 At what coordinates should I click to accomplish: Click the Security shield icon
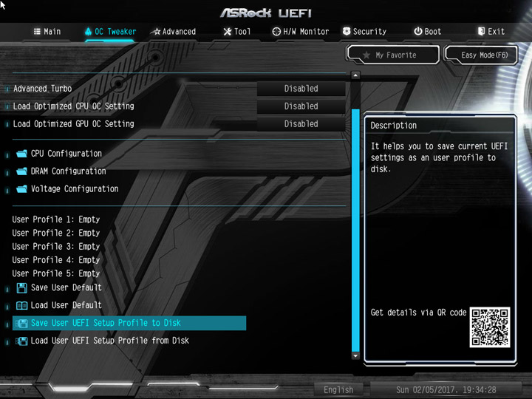point(347,31)
